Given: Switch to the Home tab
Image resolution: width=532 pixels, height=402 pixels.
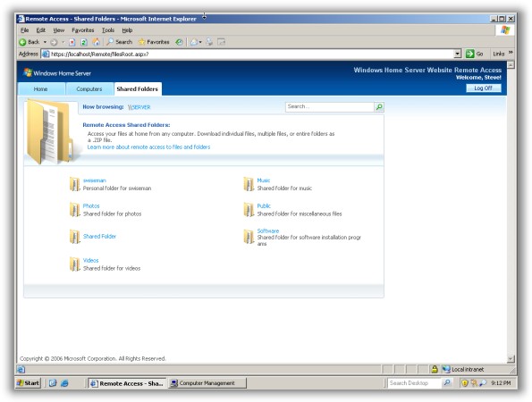Looking at the screenshot, I should (41, 89).
